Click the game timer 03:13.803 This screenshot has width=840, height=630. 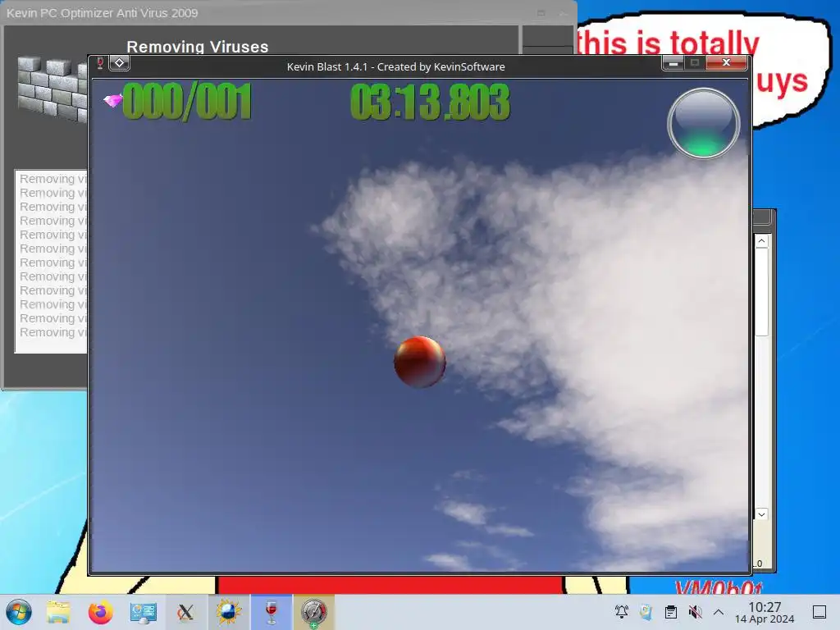point(430,102)
